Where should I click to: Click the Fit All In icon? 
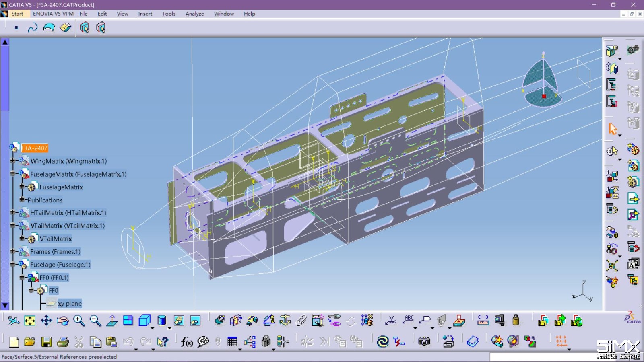click(x=30, y=321)
